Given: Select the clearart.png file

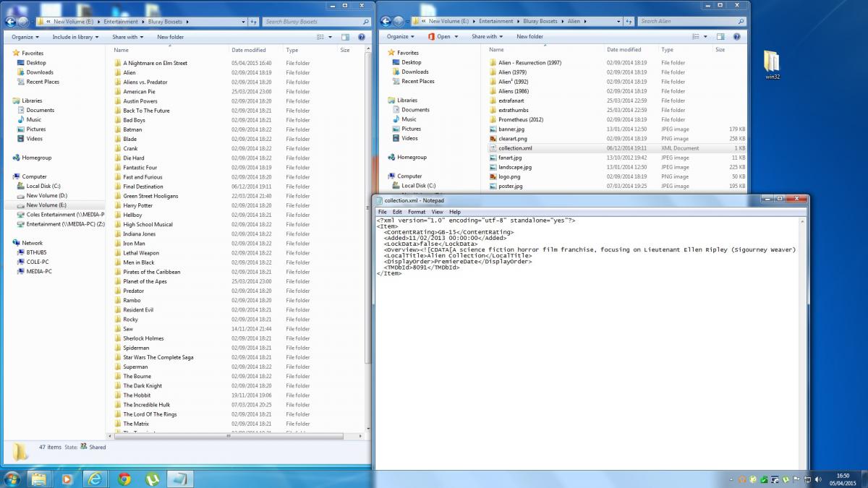Looking at the screenshot, I should tap(512, 138).
